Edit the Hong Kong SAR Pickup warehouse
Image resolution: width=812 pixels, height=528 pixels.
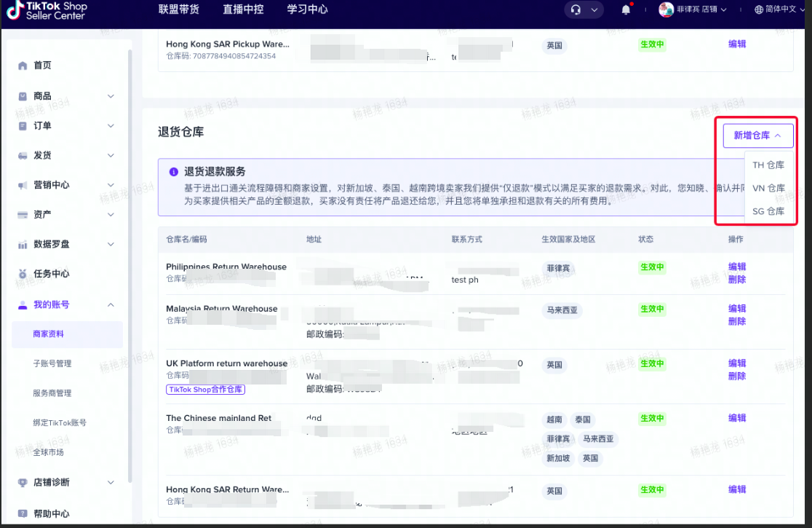tap(737, 44)
